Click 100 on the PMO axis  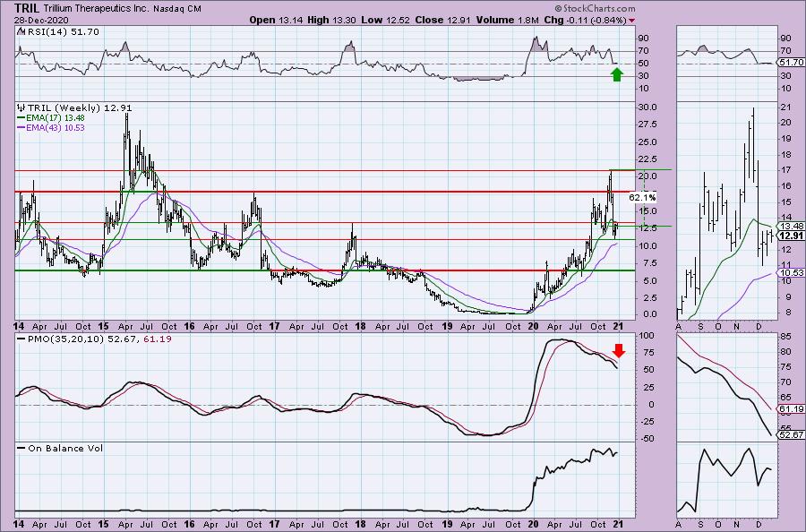647,336
